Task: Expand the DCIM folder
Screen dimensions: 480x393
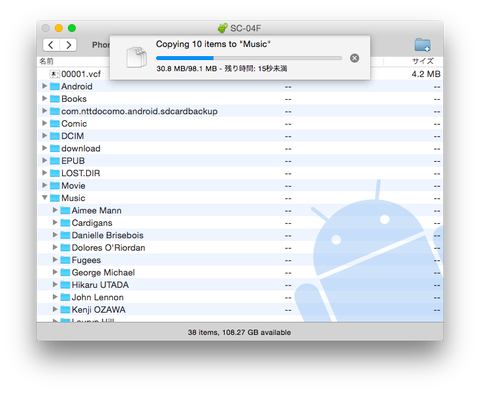Action: click(44, 136)
